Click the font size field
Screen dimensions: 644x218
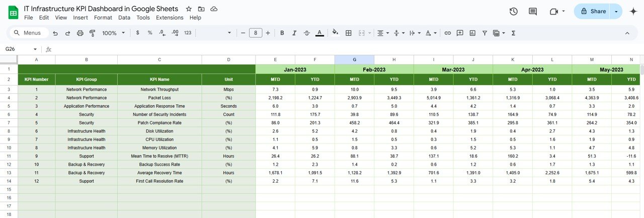256,33
